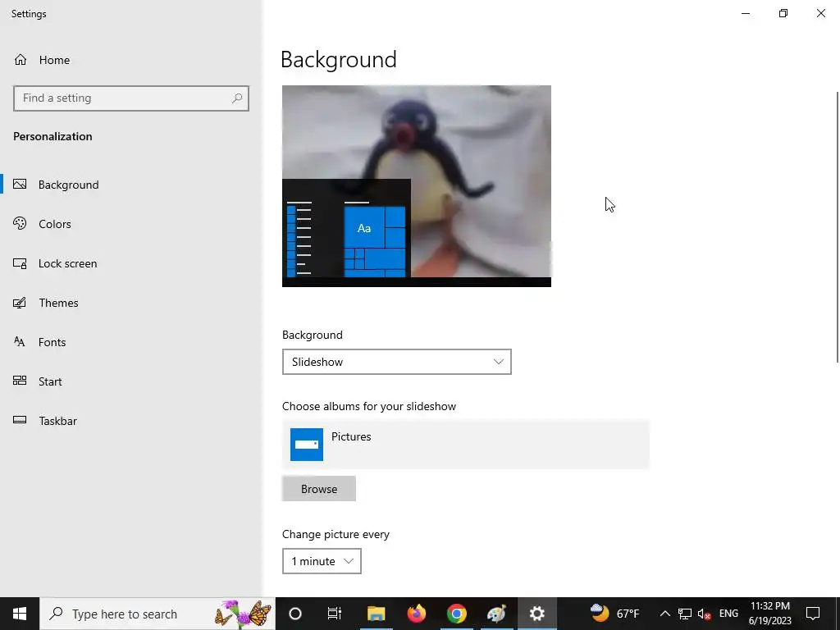Open the Paint app on taskbar
The image size is (840, 630).
point(496,614)
